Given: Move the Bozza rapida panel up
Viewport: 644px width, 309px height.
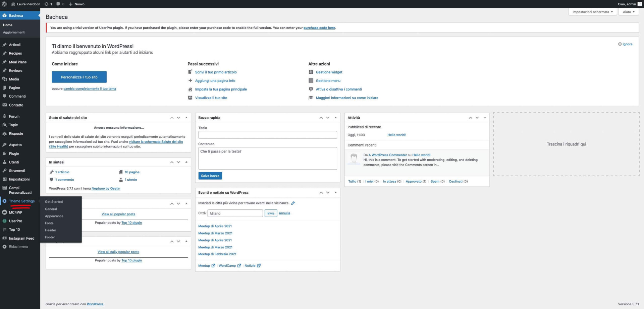Looking at the screenshot, I should (x=321, y=118).
